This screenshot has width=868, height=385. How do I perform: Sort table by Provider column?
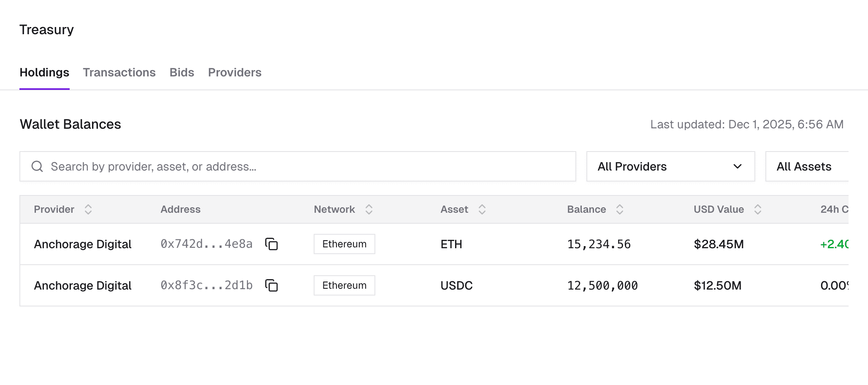click(88, 209)
